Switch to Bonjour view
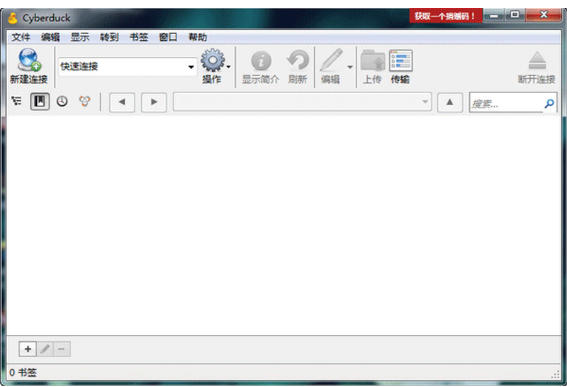 85,101
